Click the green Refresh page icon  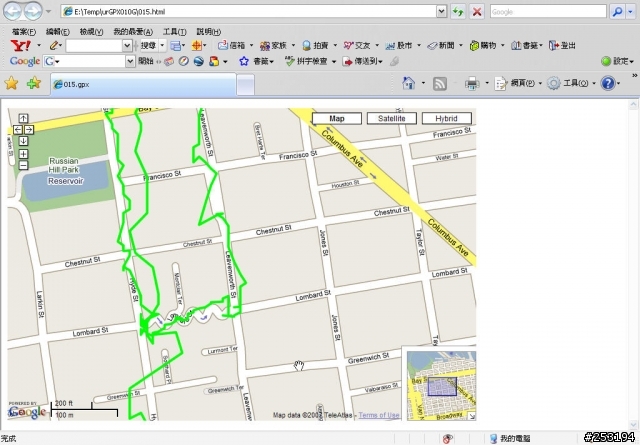pyautogui.click(x=458, y=12)
